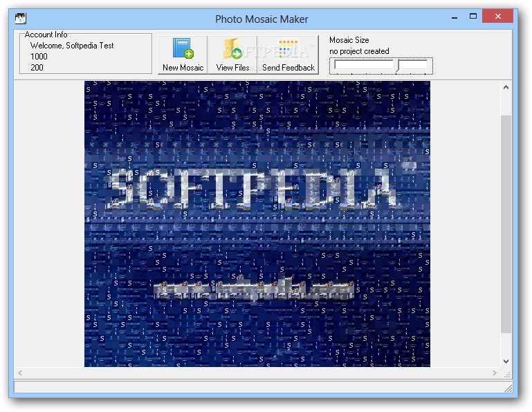Screen dimensions: 532x412
Task: Select the 'Welcome, Softpedia Test' text
Action: click(x=72, y=46)
